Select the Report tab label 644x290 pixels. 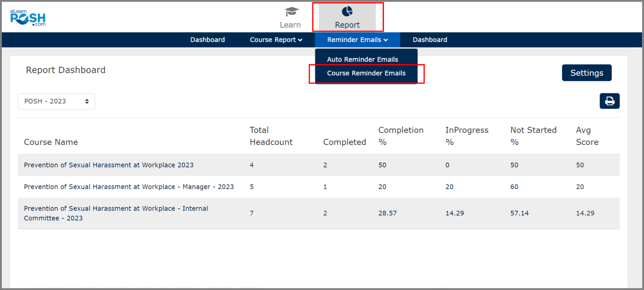click(347, 25)
